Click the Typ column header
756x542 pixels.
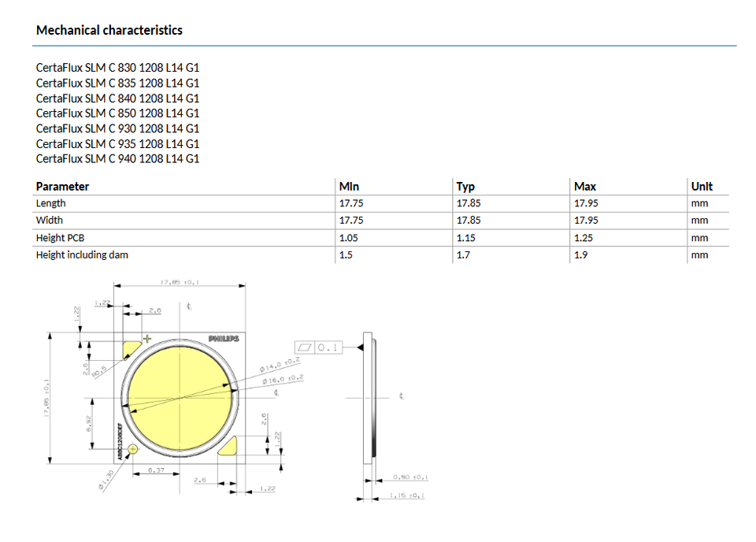point(465,187)
